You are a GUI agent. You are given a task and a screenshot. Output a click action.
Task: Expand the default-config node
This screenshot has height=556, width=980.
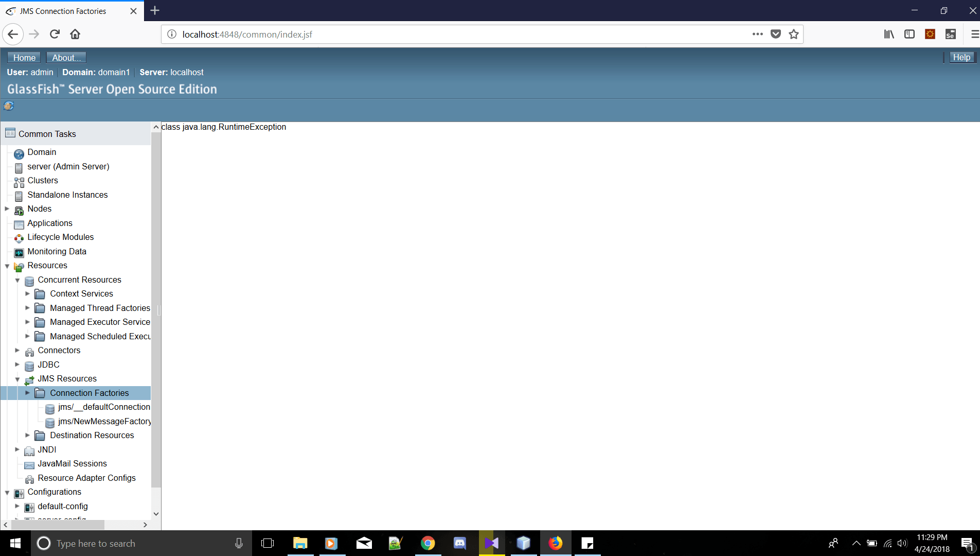pos(17,506)
